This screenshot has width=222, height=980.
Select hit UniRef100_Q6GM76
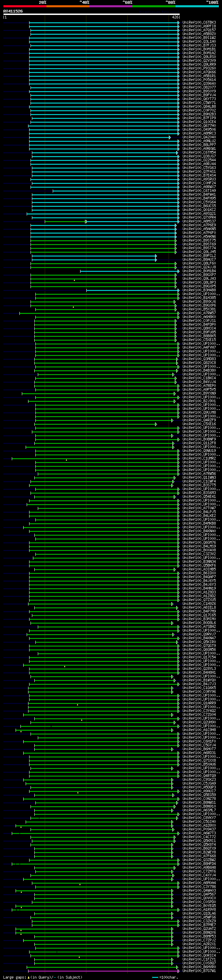[x=199, y=543]
